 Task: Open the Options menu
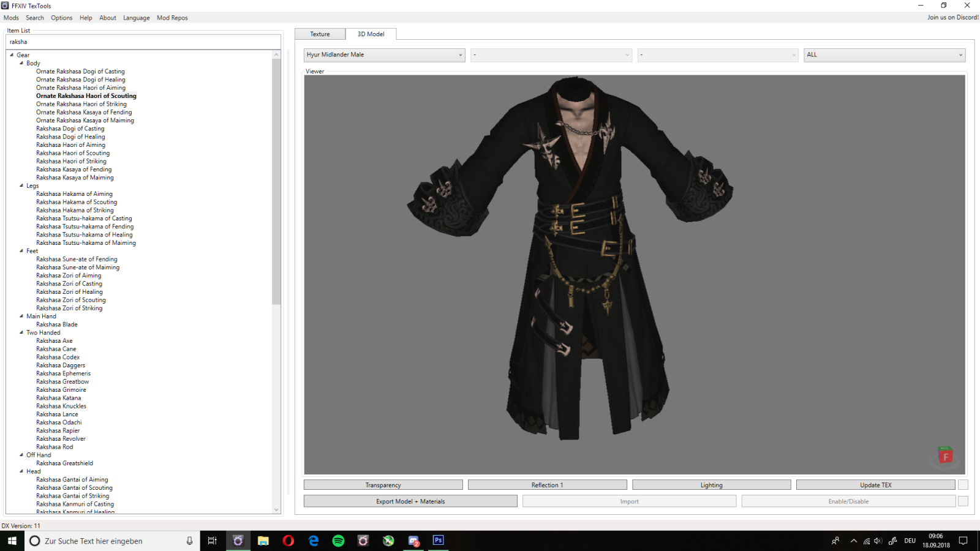pos(61,18)
